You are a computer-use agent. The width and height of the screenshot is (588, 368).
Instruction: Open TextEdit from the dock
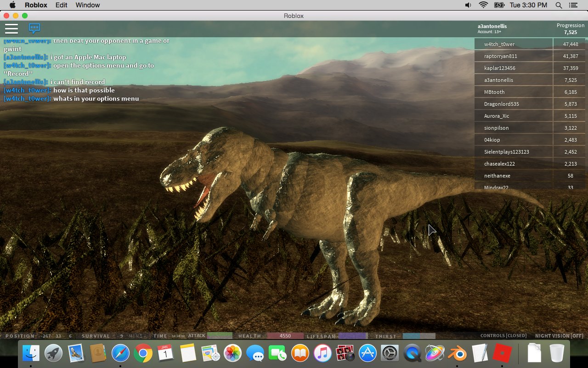(480, 353)
